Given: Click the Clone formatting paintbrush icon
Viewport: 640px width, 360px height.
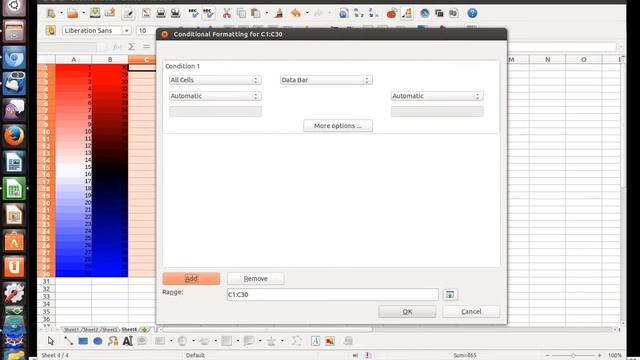Looking at the screenshot, I should point(279,13).
